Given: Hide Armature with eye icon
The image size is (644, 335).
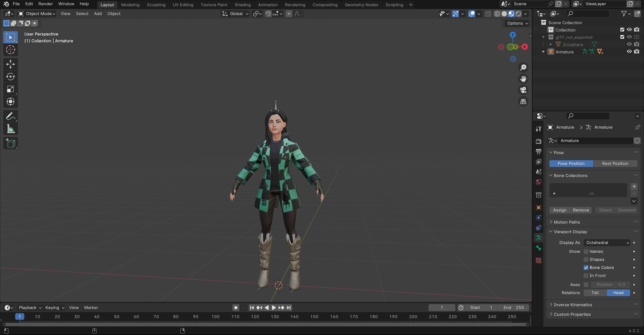Looking at the screenshot, I should (x=629, y=52).
